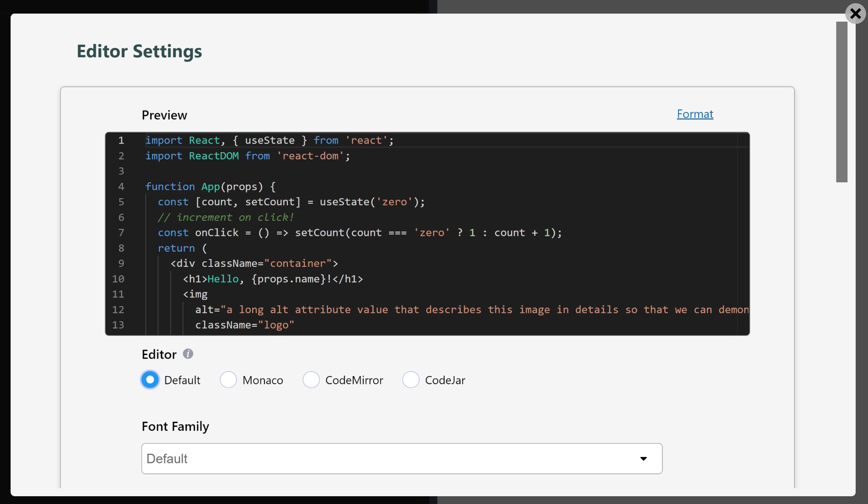868x504 pixels.
Task: Click the Default editor radio button
Action: (150, 380)
